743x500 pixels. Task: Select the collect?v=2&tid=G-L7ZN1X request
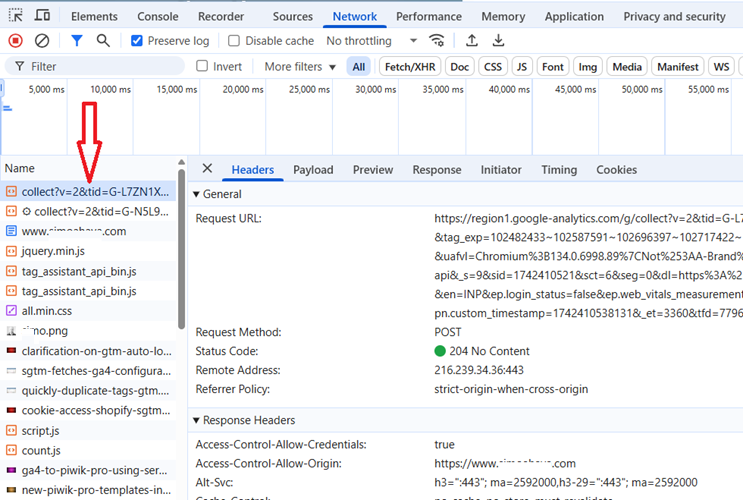88,191
